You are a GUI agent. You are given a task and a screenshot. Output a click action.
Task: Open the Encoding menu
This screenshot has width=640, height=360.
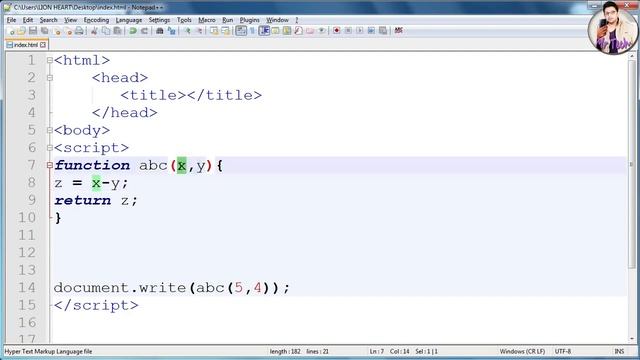point(96,20)
